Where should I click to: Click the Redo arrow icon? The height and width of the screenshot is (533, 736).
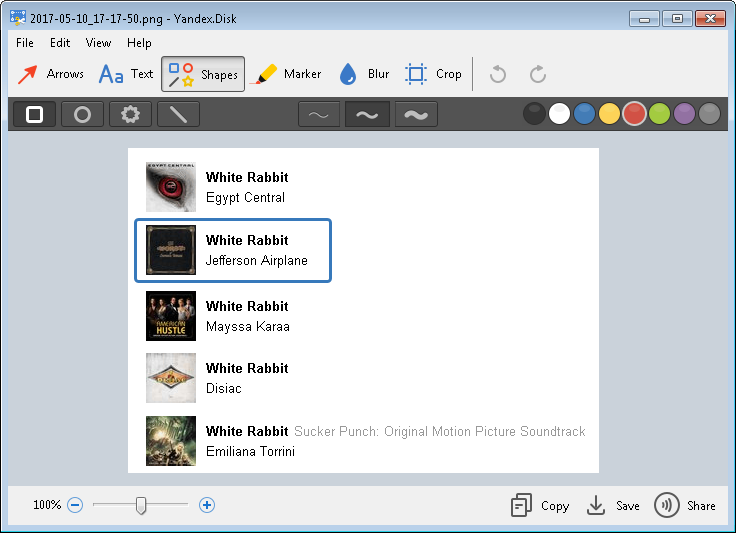538,74
